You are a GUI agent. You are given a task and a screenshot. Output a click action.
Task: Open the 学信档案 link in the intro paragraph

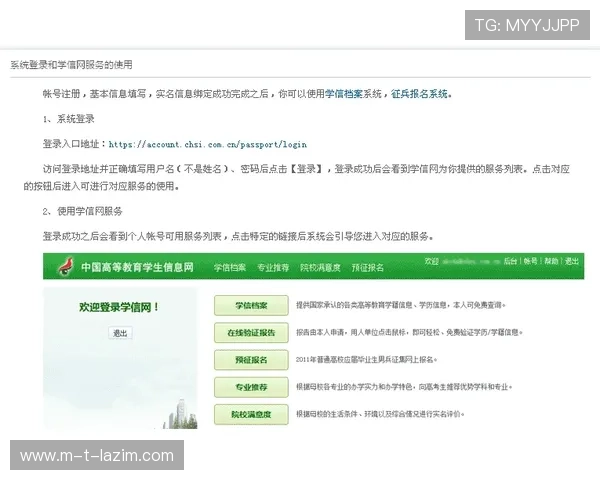click(344, 94)
